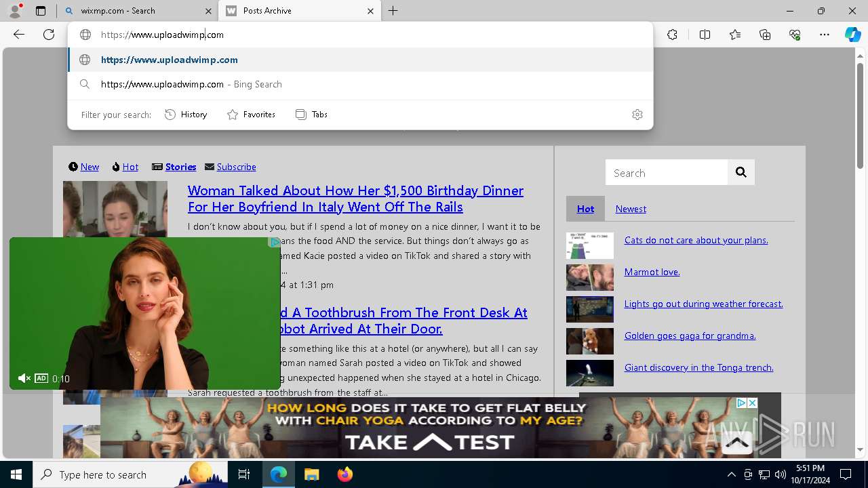Open the $1,500 Birthday Dinner article

tap(355, 199)
